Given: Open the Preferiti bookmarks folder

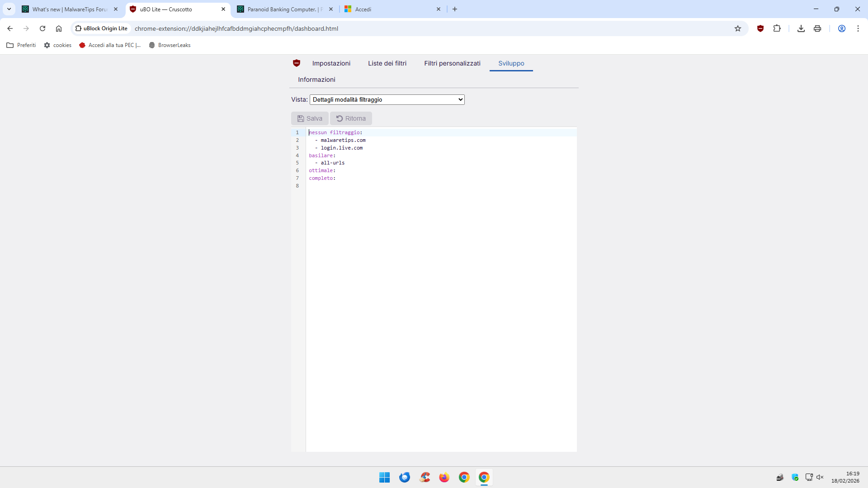Looking at the screenshot, I should tap(21, 45).
